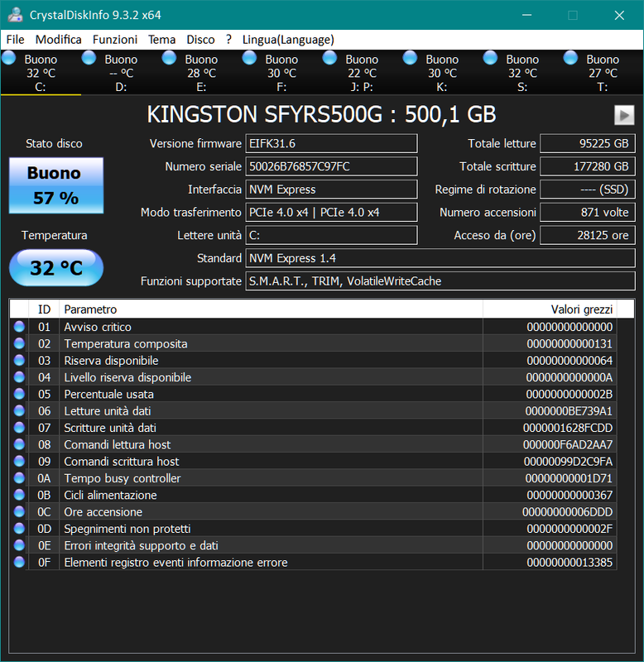Select the S: disk tab
The image size is (644, 662).
click(522, 73)
